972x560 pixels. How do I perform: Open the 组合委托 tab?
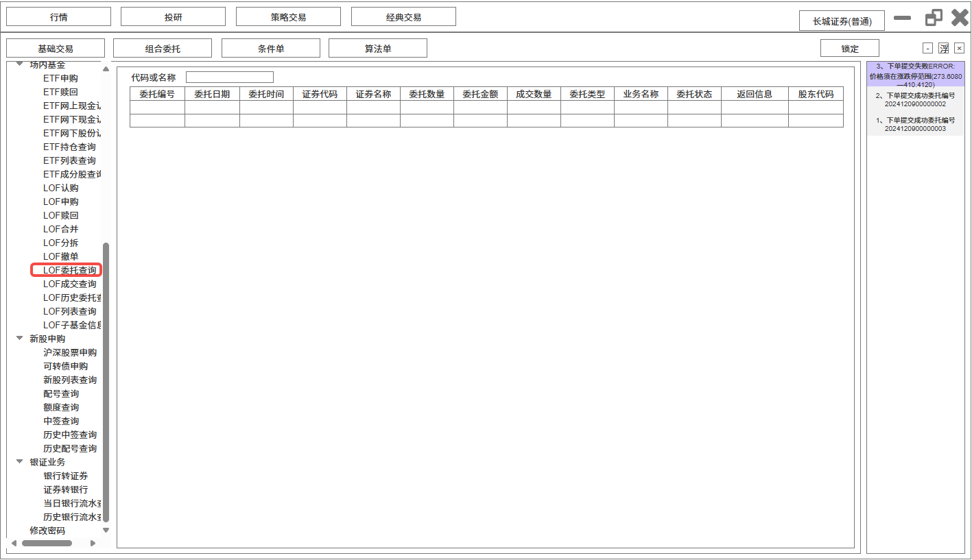(x=163, y=49)
